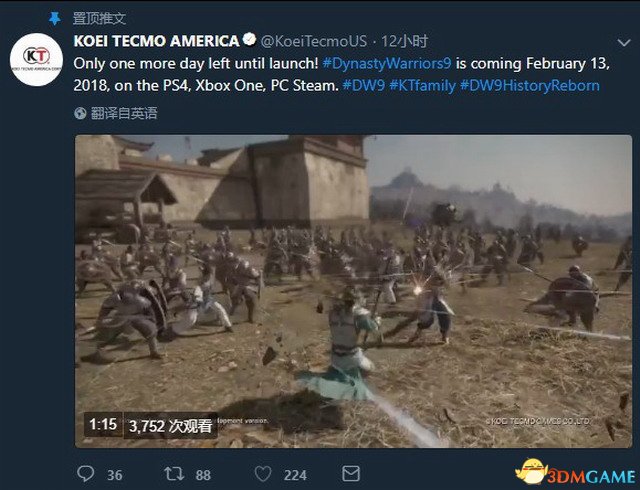Click the reply speech bubble icon
This screenshot has width=640, height=490.
[86, 476]
